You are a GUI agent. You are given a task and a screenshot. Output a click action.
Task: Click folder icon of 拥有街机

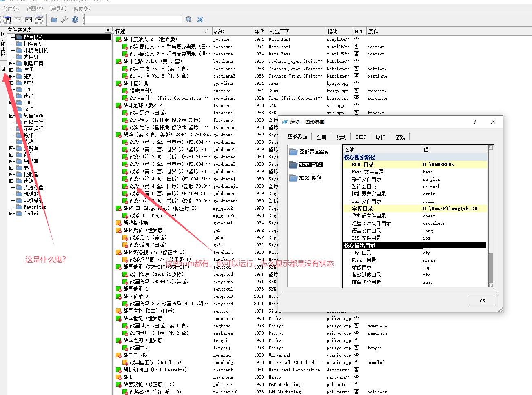click(x=19, y=44)
